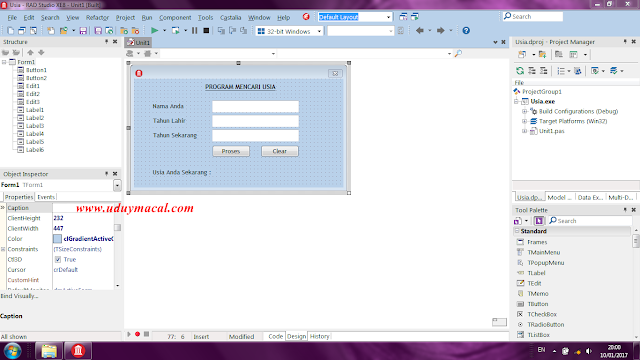640x360 pixels.
Task: Click Expand All icon in Project Manager
Action: (x=532, y=71)
